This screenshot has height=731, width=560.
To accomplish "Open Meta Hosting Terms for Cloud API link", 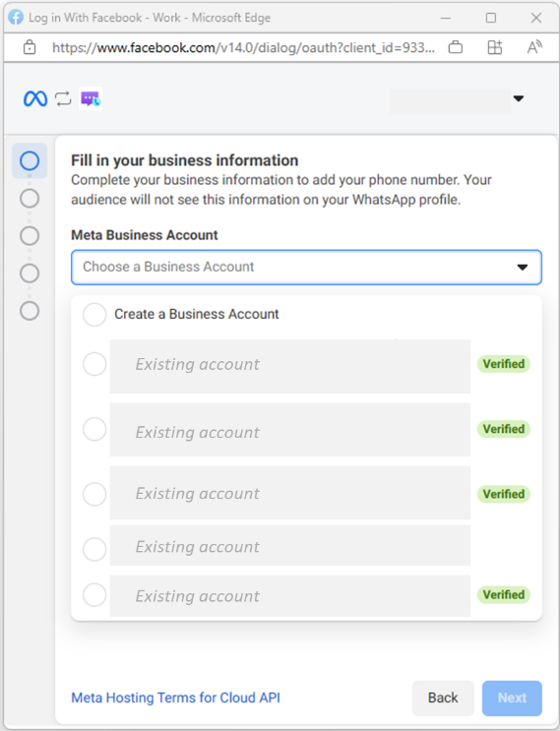I will (175, 698).
